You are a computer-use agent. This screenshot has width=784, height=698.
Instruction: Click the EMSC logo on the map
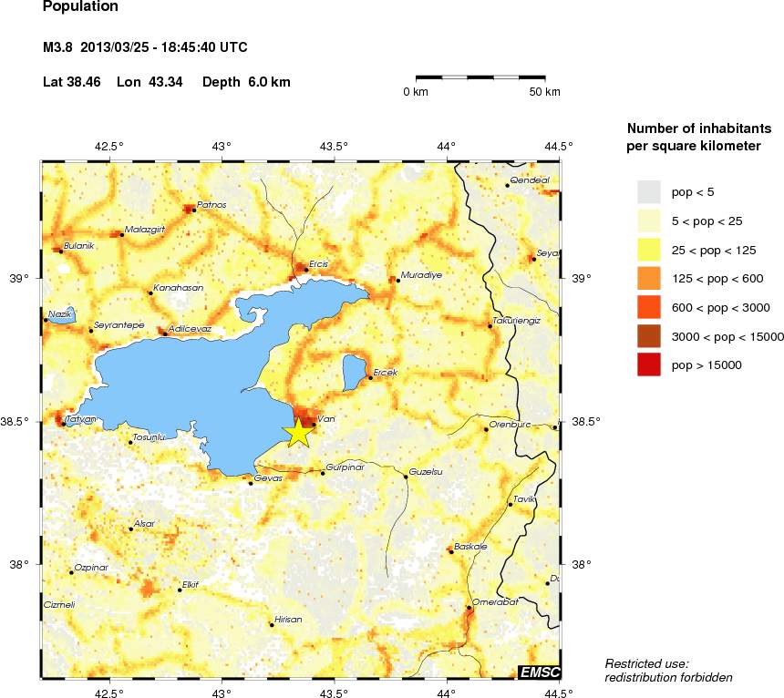pos(540,672)
